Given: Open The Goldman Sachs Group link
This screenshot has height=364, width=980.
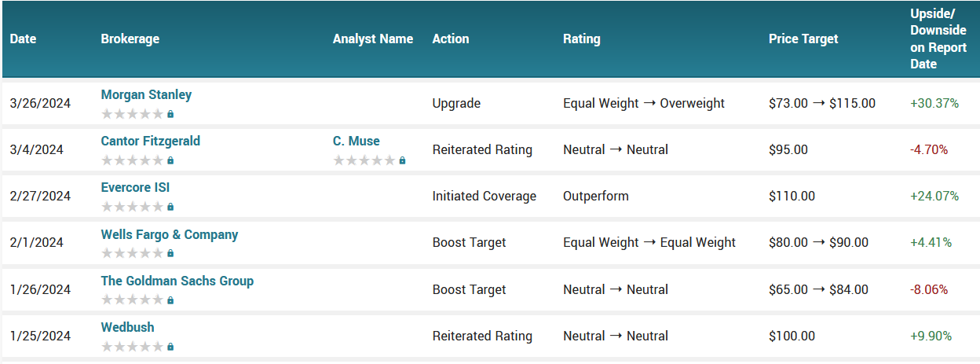Looking at the screenshot, I should point(177,281).
